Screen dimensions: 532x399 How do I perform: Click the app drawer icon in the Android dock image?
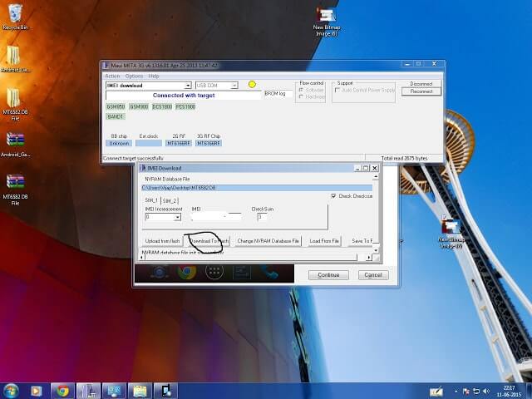point(214,272)
